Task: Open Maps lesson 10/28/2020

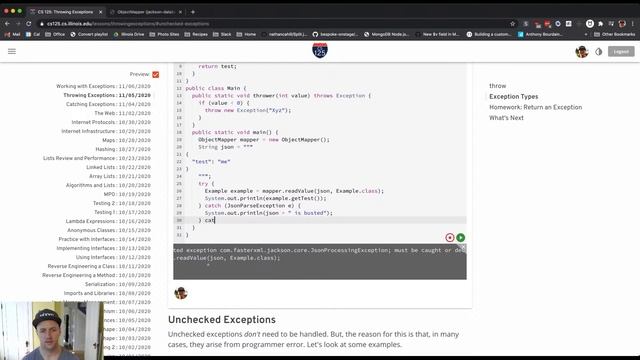Action: (x=127, y=140)
